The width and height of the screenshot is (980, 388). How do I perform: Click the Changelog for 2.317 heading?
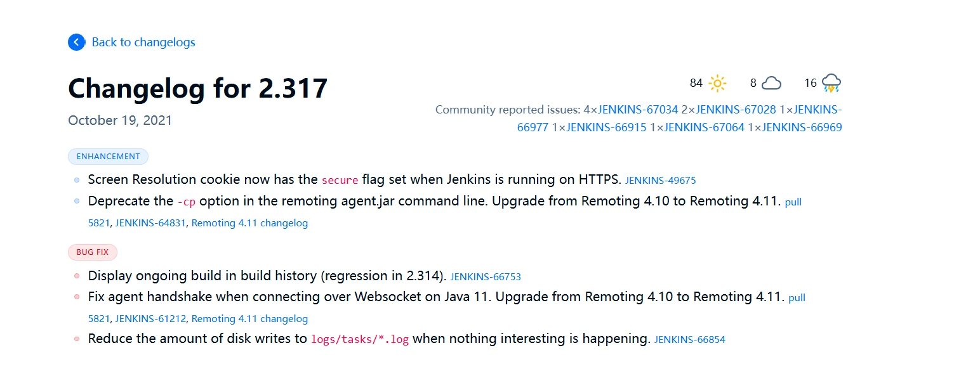[x=198, y=88]
